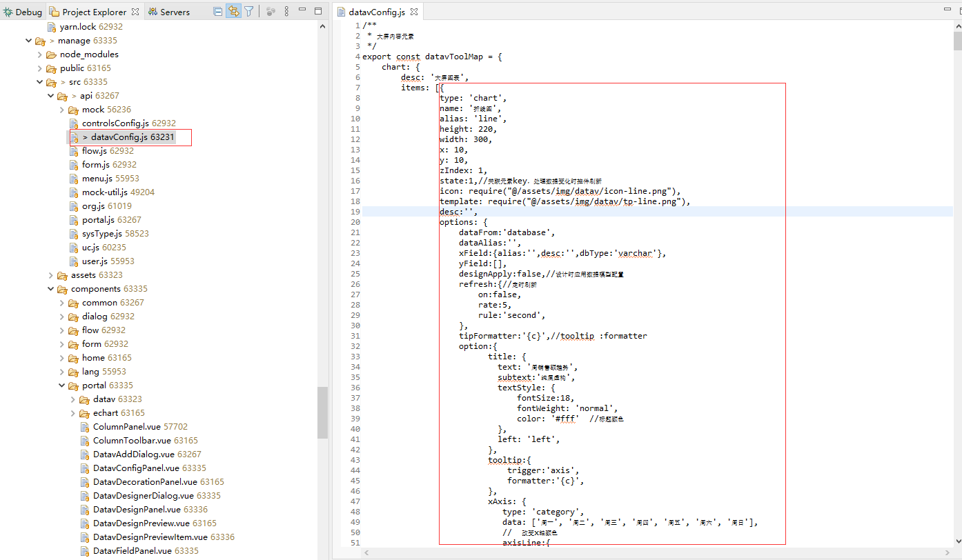This screenshot has height=560, width=962.
Task: Toggle Link with Editor button
Action: (233, 12)
